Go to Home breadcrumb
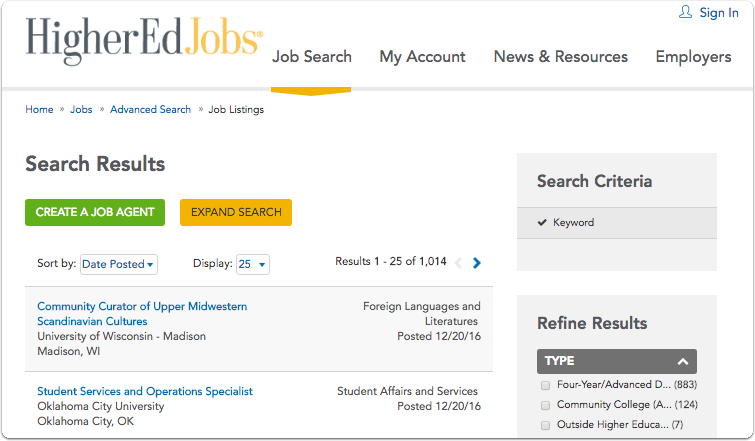Viewport: 755px width, 441px height. tap(39, 109)
